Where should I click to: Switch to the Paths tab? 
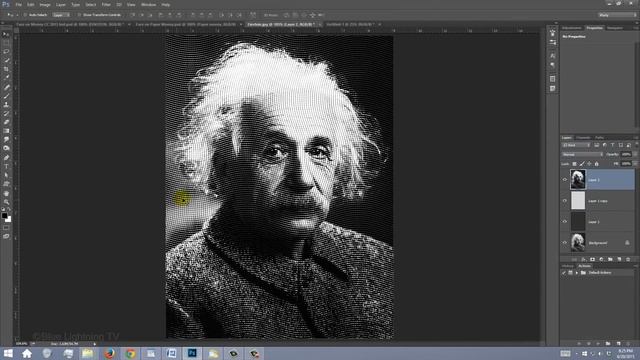coord(599,138)
